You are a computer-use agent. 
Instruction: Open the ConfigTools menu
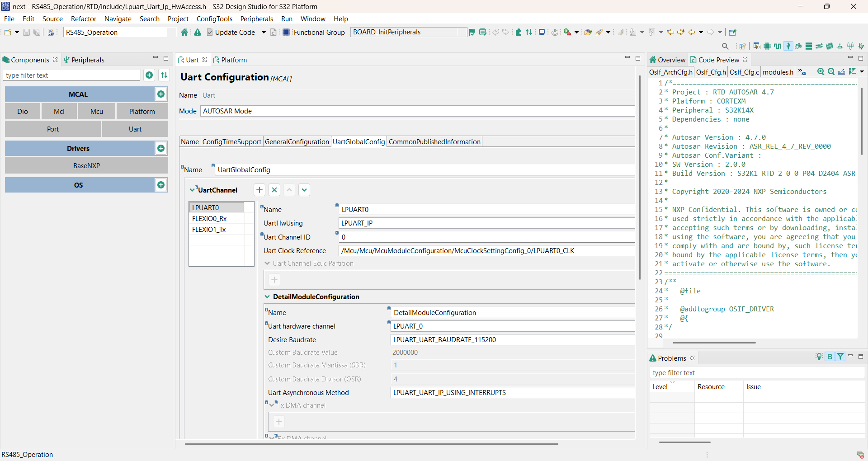[x=214, y=19]
